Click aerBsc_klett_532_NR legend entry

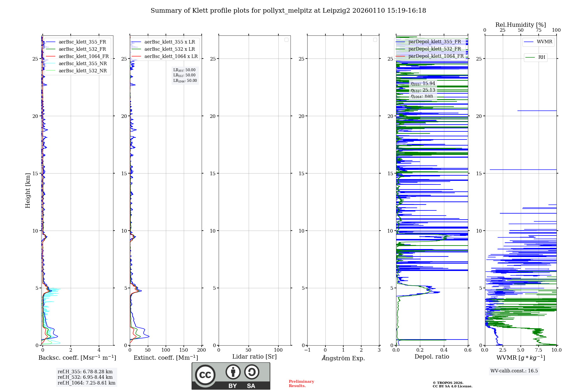[83, 71]
